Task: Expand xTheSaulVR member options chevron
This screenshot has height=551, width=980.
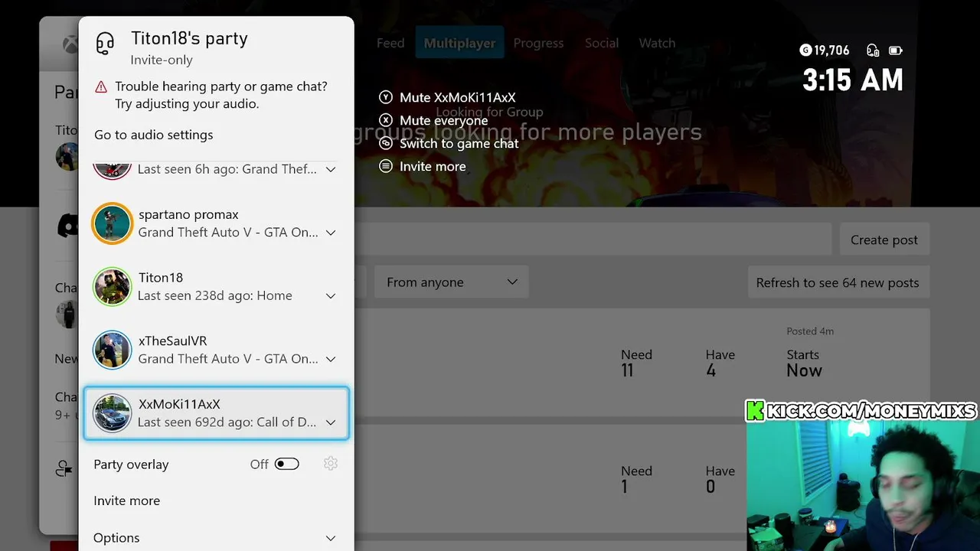Action: [x=331, y=359]
